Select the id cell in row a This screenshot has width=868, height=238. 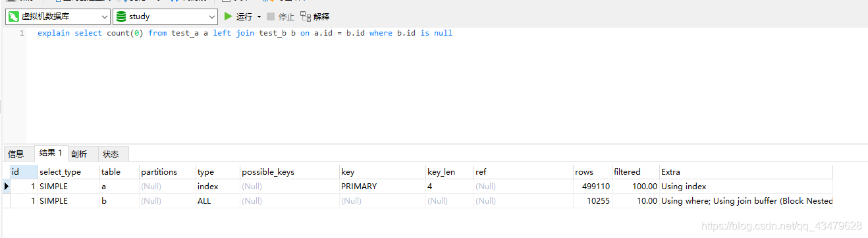[x=24, y=187]
